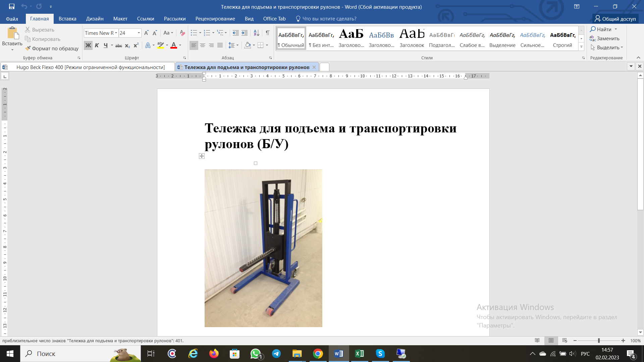The width and height of the screenshot is (644, 362).
Task: Click the Clear Formatting eraser icon
Action: pos(182,33)
